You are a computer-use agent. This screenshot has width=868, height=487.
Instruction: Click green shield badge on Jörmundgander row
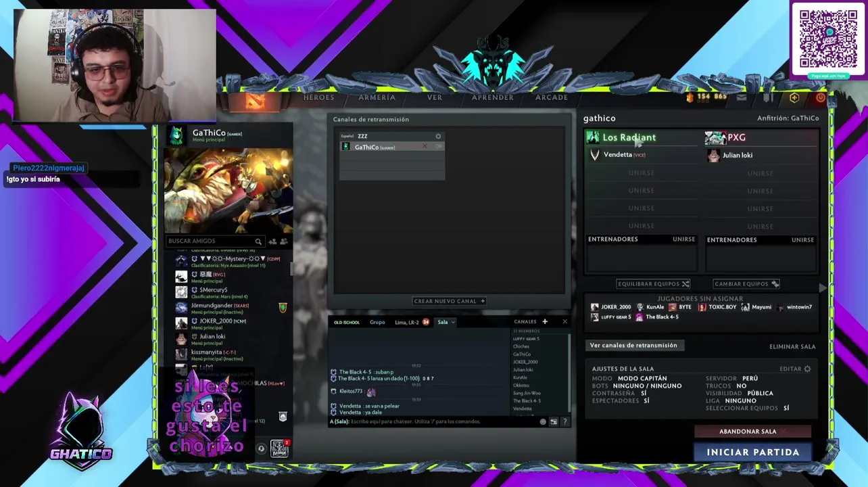pos(283,308)
